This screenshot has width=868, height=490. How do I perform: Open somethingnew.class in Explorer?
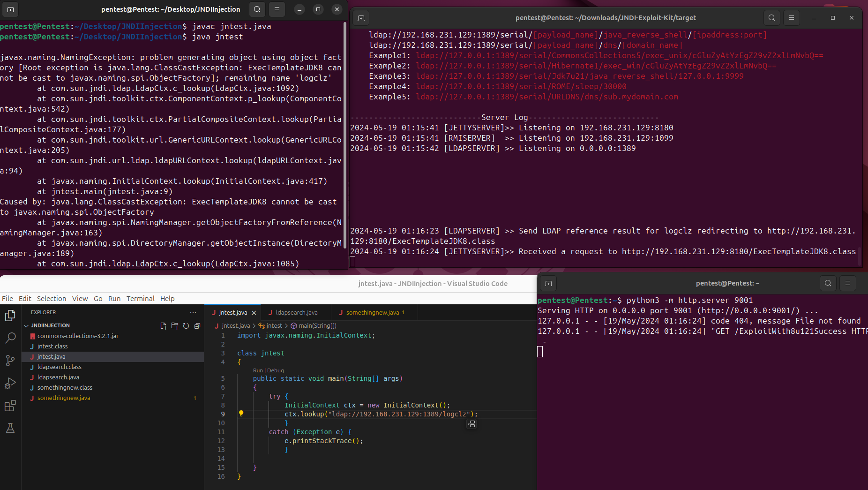click(x=112, y=388)
